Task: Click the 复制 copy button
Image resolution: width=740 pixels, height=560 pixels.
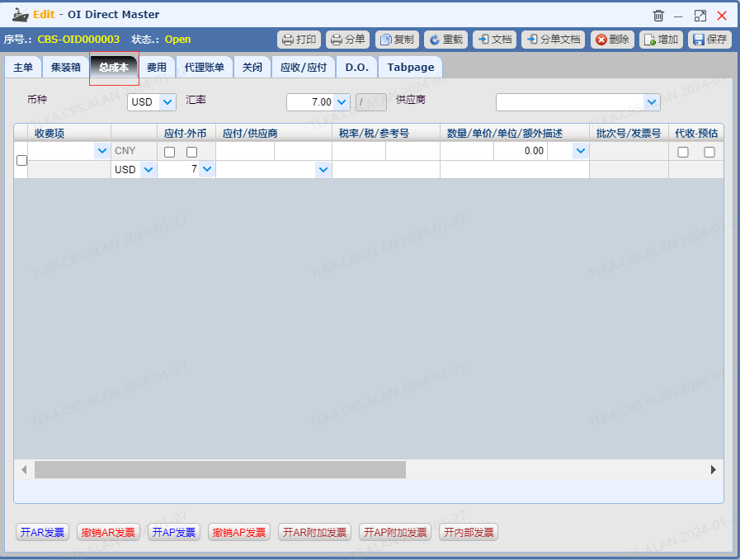Action: [x=397, y=40]
